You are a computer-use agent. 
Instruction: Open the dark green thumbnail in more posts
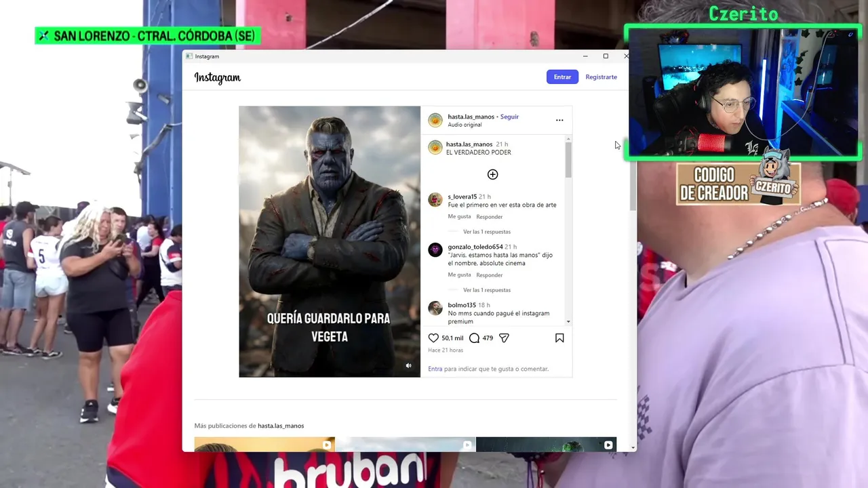click(547, 445)
